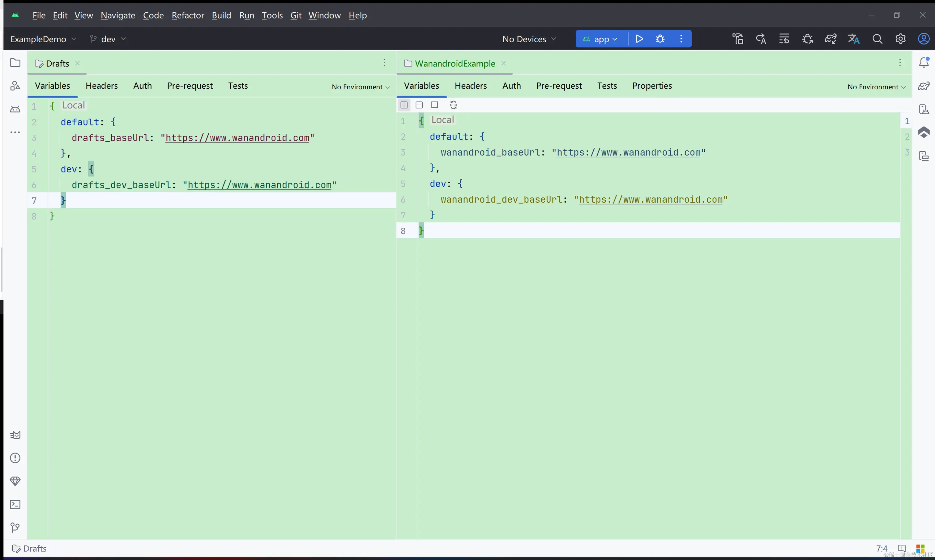Open the Logcat cat icon
Image resolution: width=935 pixels, height=560 pixels.
15,435
